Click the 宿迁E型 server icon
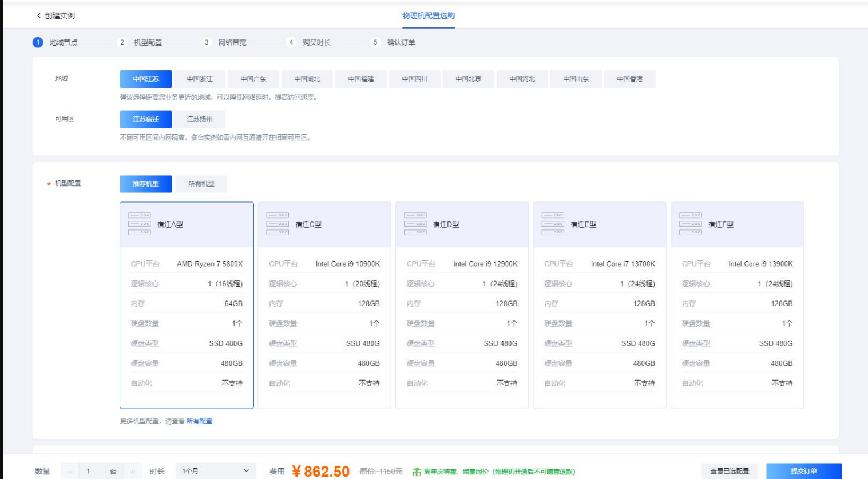Viewport: 868px width, 479px height. coord(553,224)
